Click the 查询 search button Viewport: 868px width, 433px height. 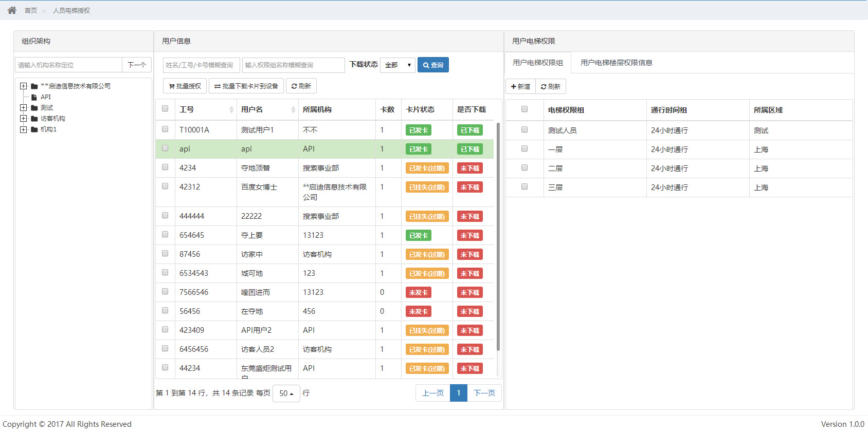(x=433, y=65)
